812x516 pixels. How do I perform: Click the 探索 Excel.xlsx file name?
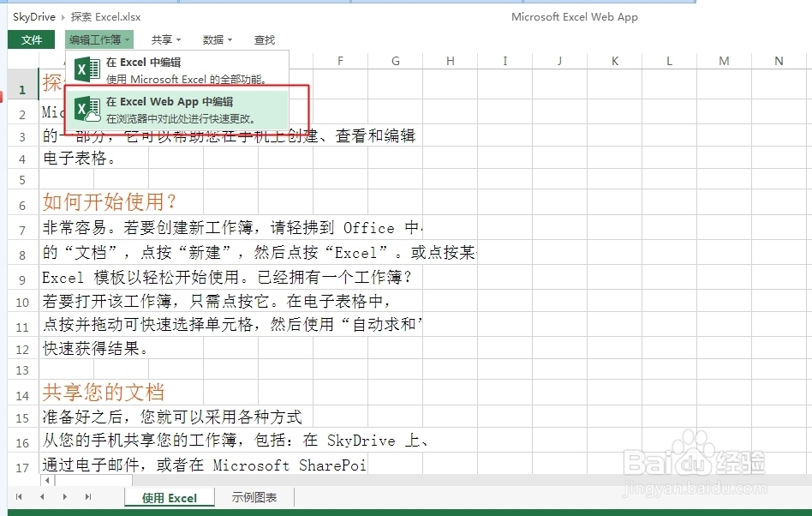(105, 17)
